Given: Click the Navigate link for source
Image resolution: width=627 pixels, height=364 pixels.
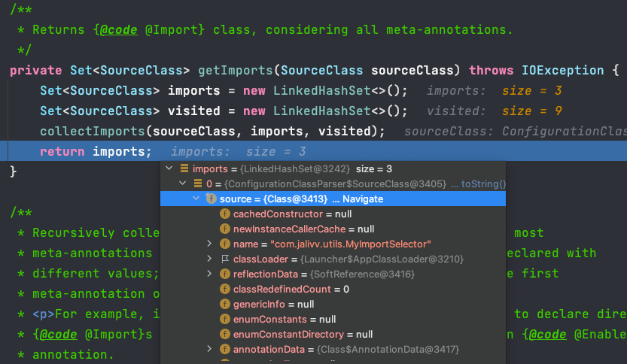Looking at the screenshot, I should click(x=363, y=199).
